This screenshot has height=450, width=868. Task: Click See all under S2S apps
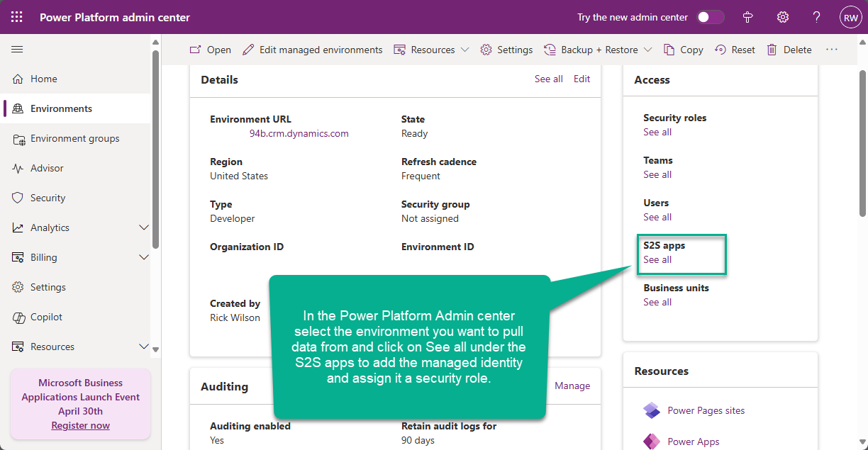pyautogui.click(x=657, y=259)
